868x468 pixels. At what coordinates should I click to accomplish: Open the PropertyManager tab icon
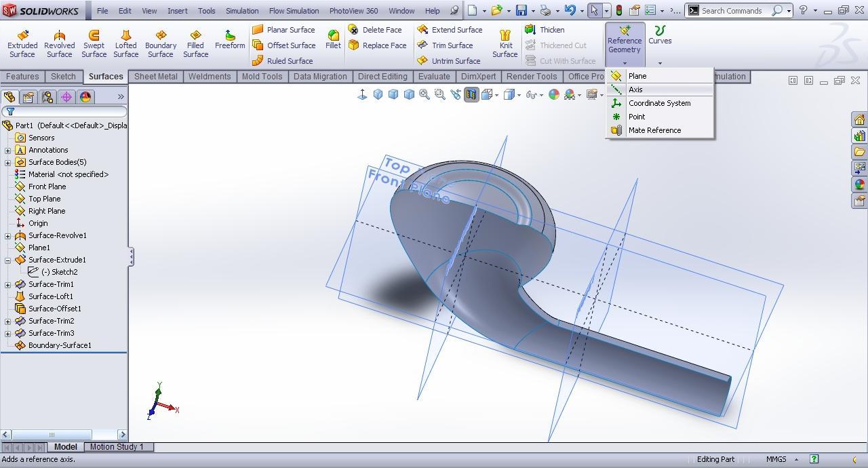coord(28,97)
